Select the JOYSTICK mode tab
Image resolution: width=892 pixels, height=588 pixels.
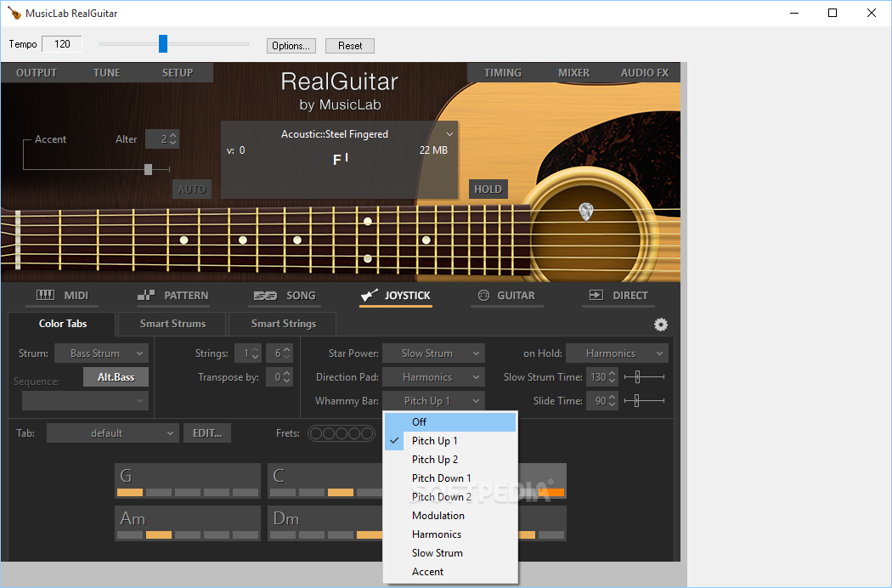(396, 296)
